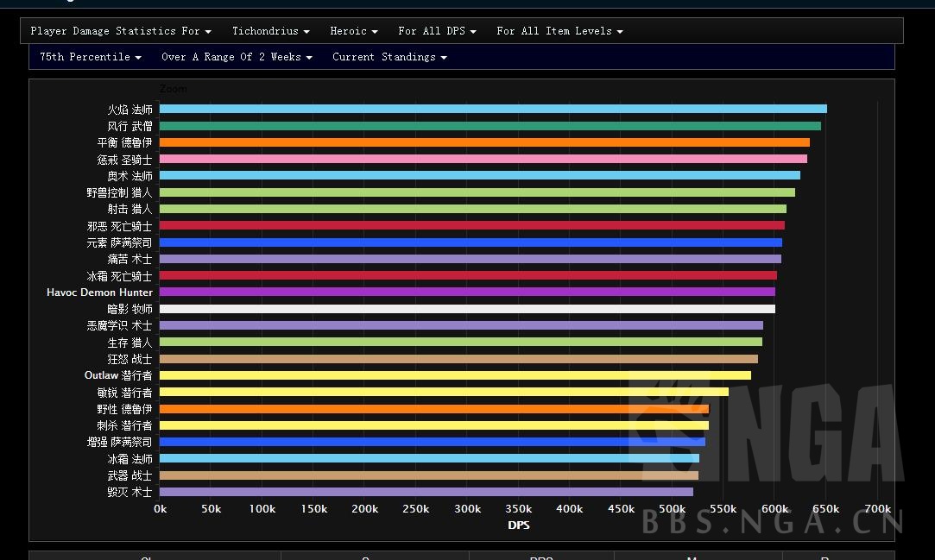Click the pink 惩戒 圣骑士 bar

pos(483,159)
